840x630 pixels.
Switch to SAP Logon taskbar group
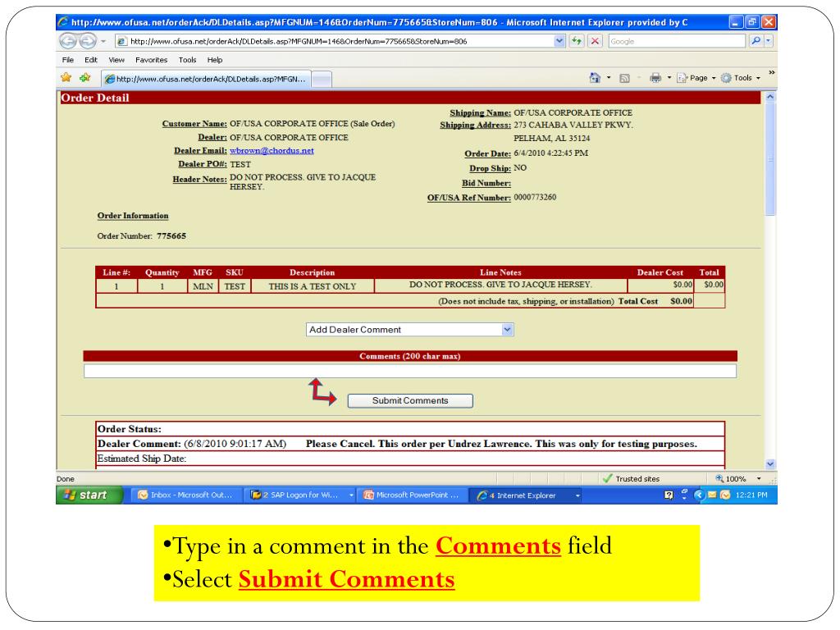[301, 495]
